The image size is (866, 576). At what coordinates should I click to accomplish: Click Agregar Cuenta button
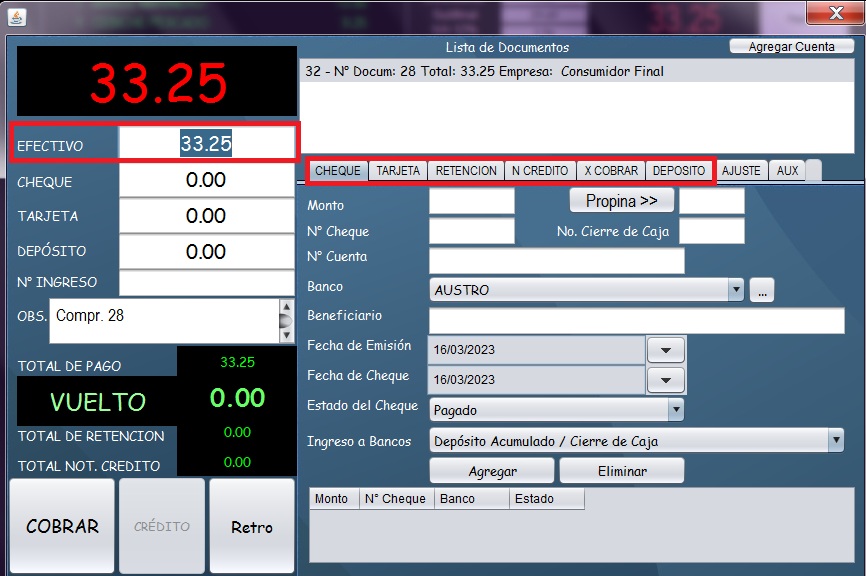point(791,47)
